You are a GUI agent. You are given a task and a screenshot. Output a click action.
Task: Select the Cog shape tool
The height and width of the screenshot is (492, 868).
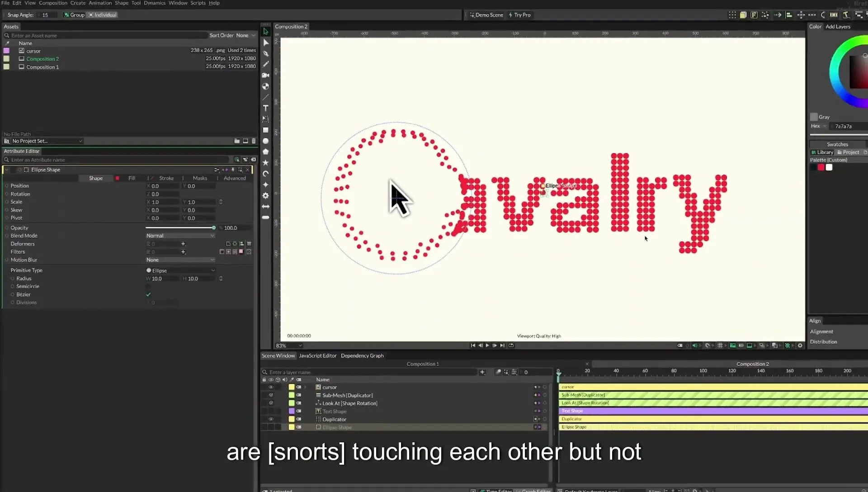pos(266,195)
